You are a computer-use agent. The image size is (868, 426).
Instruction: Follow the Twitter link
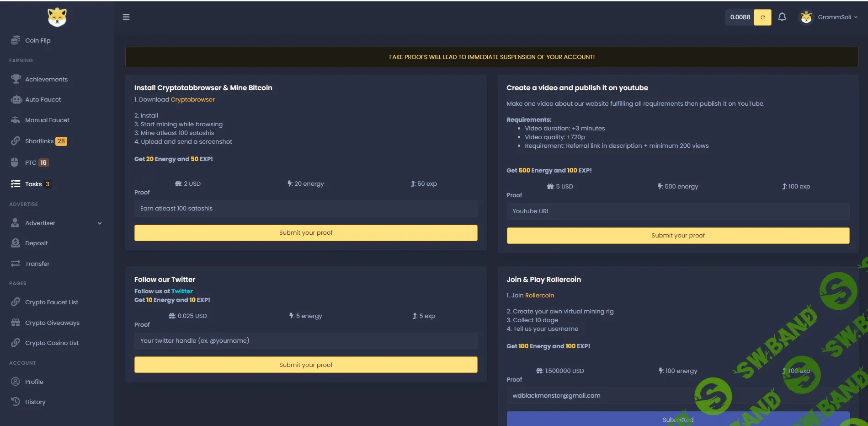coord(182,291)
